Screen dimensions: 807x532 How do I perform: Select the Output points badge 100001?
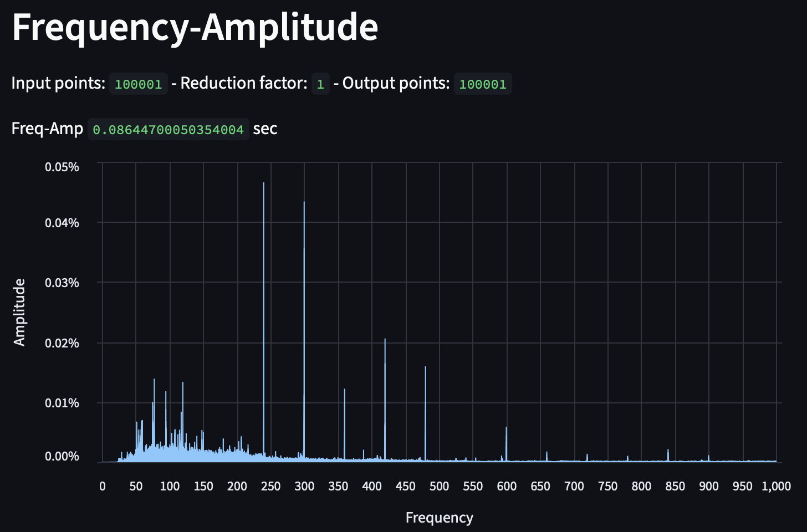483,84
